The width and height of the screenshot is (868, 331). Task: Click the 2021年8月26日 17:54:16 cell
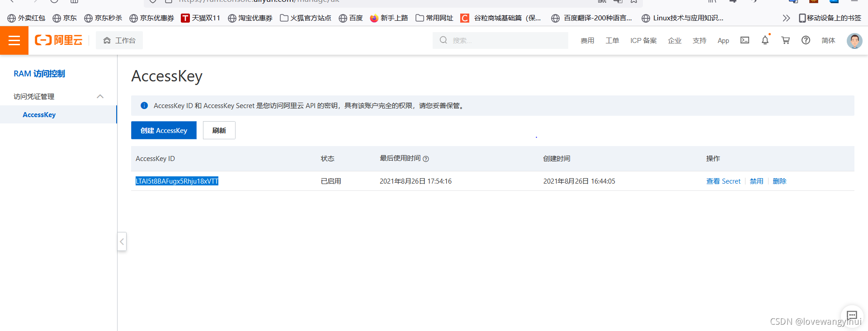(415, 181)
